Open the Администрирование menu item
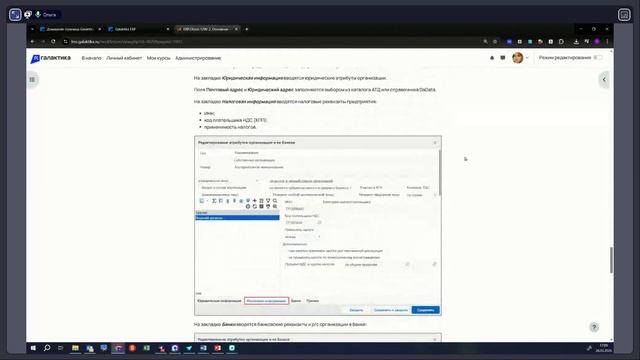640x360 pixels. (198, 58)
